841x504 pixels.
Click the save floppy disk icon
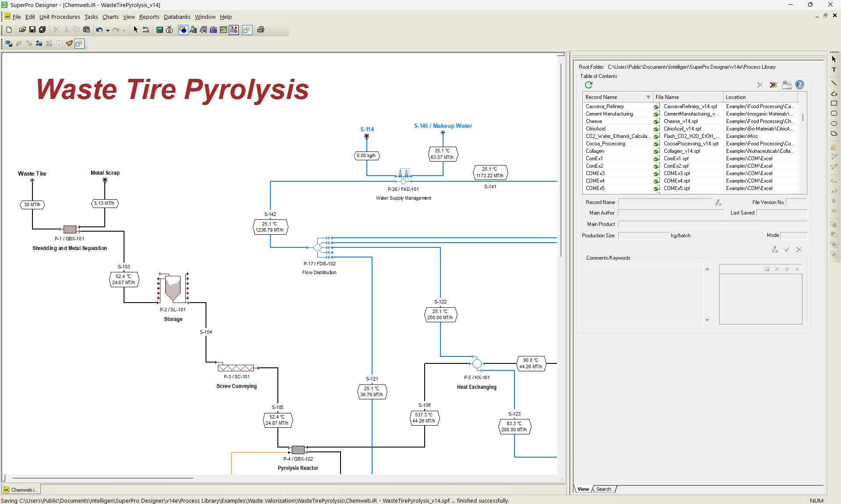(x=32, y=30)
